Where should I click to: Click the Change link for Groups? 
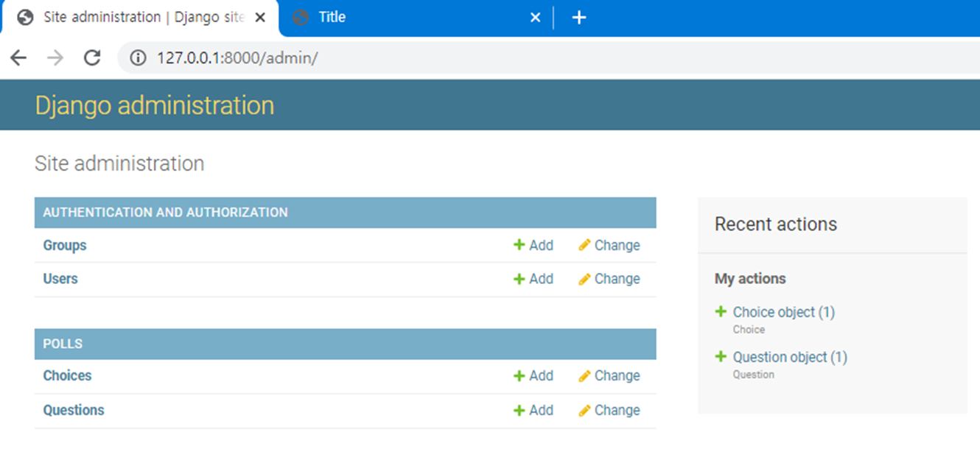point(617,246)
